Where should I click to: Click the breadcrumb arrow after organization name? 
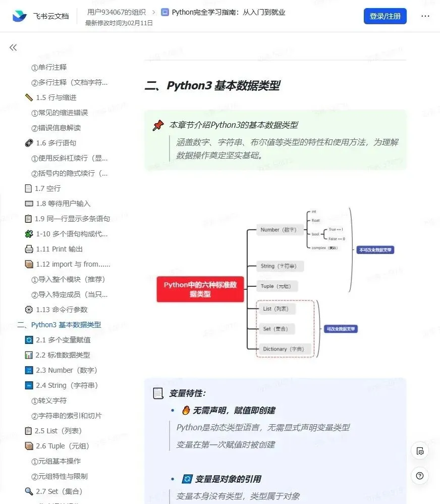(153, 12)
